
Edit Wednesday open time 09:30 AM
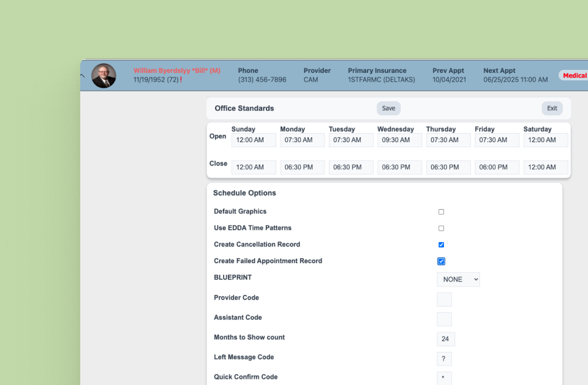click(x=399, y=140)
